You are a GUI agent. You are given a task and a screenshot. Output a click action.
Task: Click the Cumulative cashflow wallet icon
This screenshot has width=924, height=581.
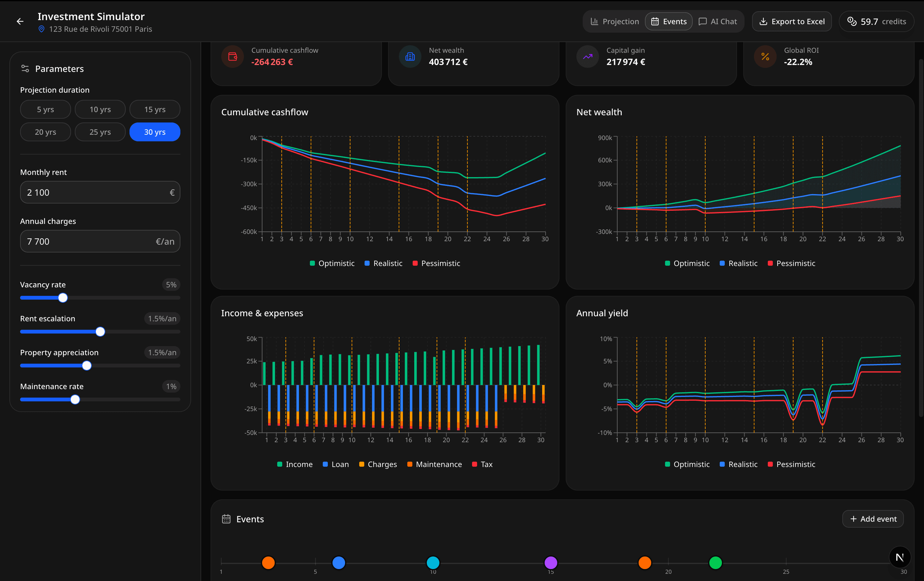233,57
